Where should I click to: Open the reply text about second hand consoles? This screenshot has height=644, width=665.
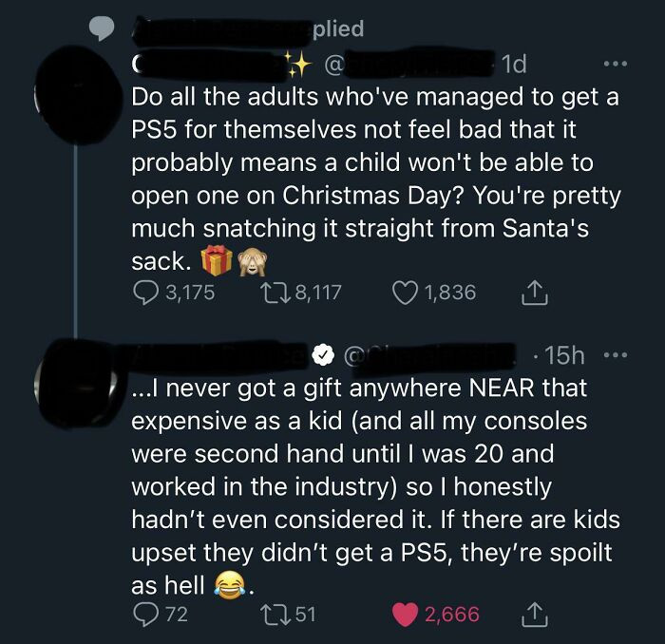[x=375, y=484]
